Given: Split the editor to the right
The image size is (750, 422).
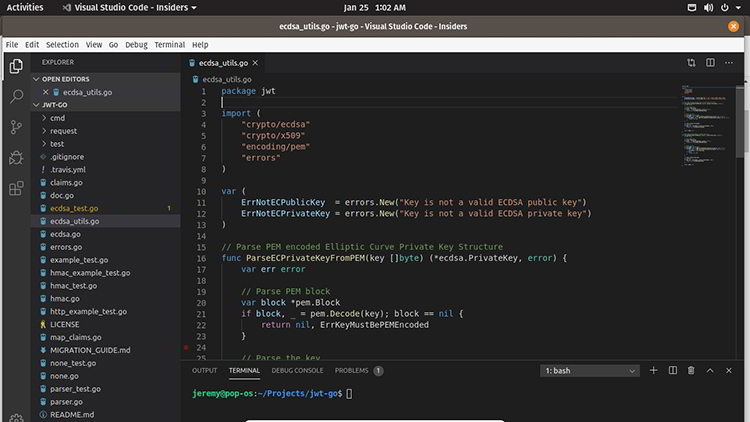Looking at the screenshot, I should click(709, 62).
